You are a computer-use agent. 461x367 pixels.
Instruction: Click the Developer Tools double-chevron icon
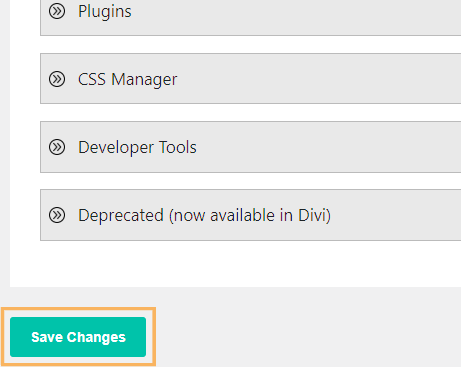click(57, 147)
